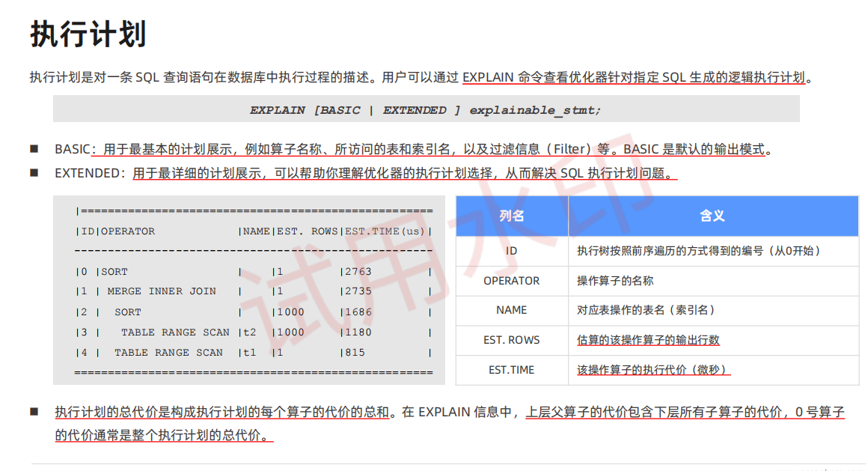Click the EST.TIME(us) header in plan output
The width and height of the screenshot is (868, 471).
tap(384, 231)
